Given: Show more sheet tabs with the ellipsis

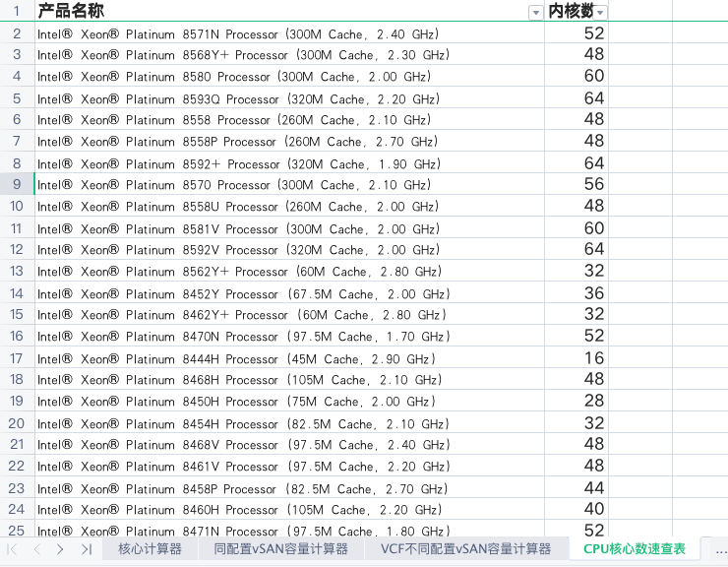Looking at the screenshot, I should (x=721, y=551).
